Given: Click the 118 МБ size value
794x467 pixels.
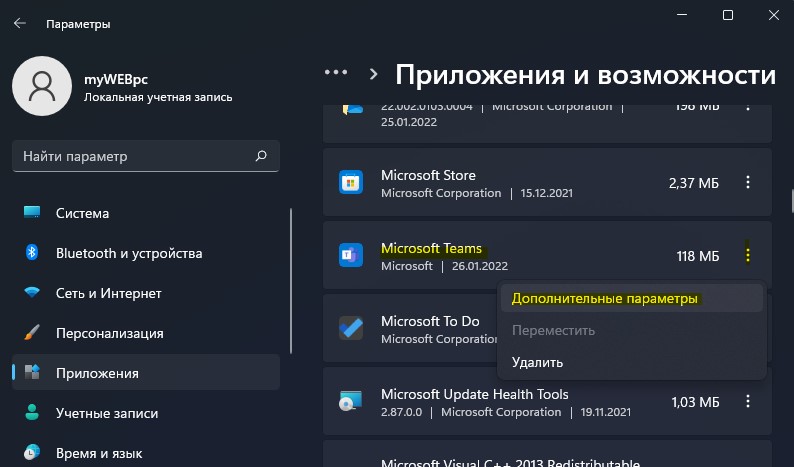Looking at the screenshot, I should 698,256.
